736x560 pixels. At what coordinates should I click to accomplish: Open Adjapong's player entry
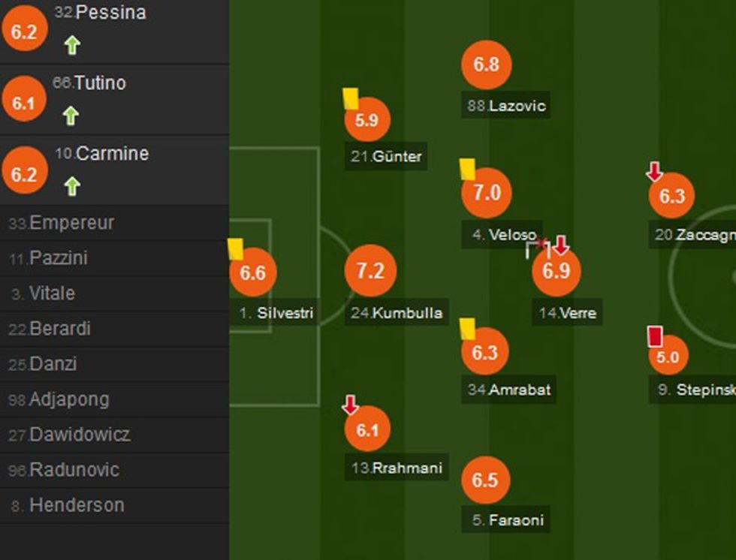tap(69, 399)
